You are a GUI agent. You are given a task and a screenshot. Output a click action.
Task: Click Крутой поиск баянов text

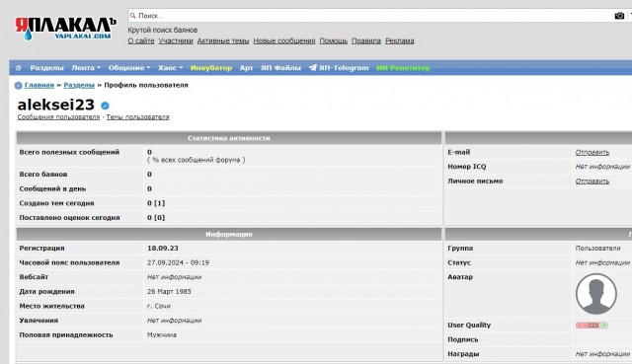pyautogui.click(x=162, y=30)
